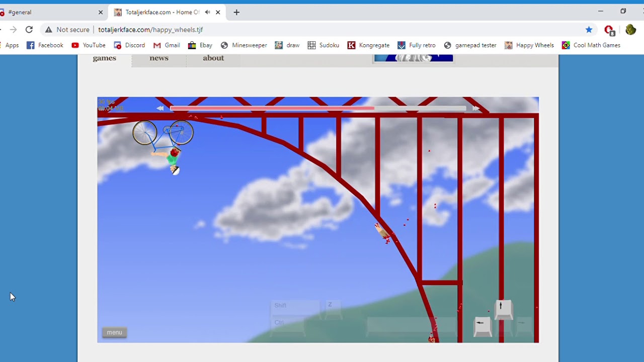The image size is (644, 362).
Task: Click the in-game menu button
Action: [x=114, y=332]
